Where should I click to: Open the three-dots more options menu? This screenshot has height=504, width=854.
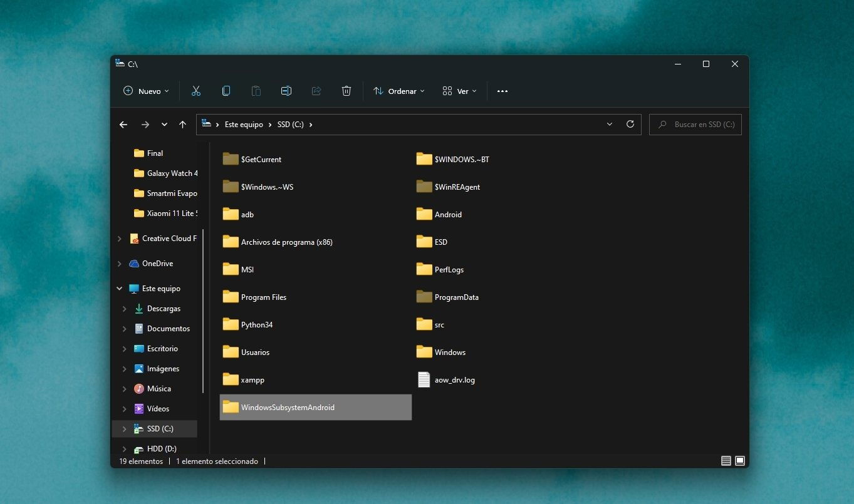(x=503, y=91)
